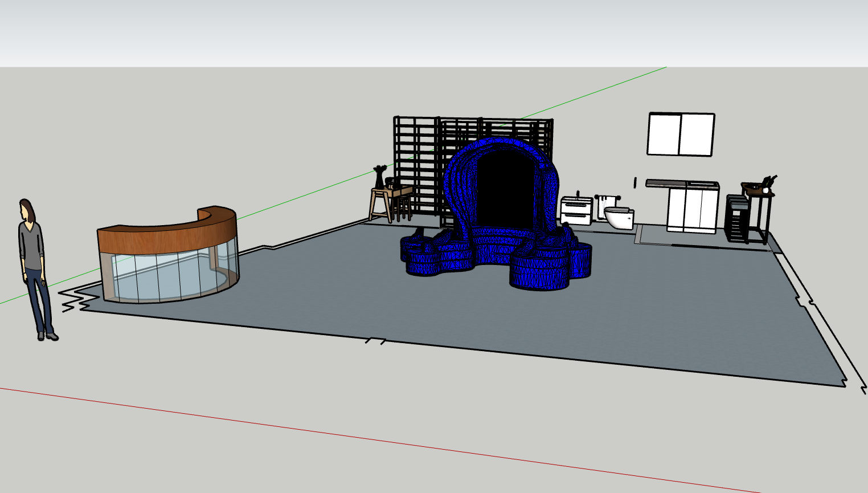The image size is (868, 493).
Task: Select the front round blue ottoman
Action: 539,271
